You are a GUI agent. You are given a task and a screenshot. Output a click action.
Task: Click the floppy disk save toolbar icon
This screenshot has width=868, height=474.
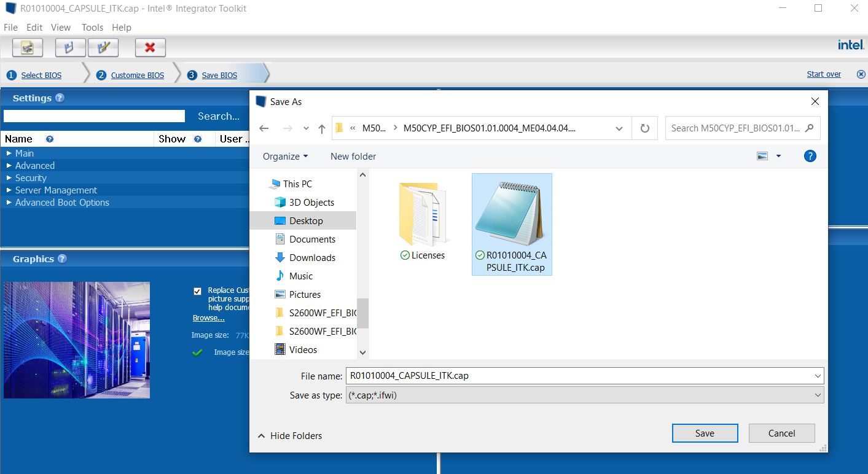[70, 47]
